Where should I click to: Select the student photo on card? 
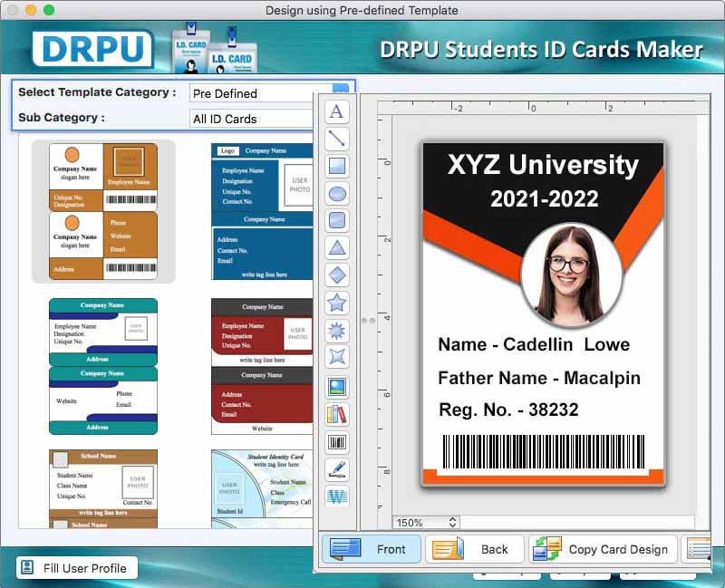coord(571,275)
